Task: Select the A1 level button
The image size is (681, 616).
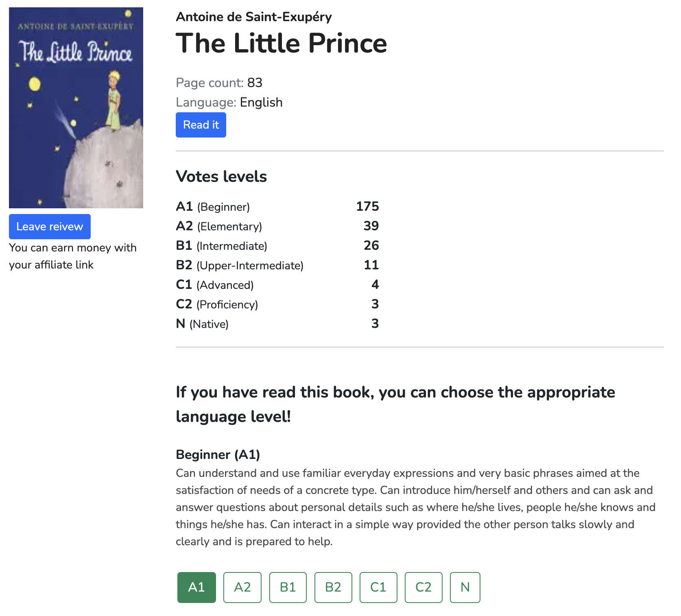Action: 196,587
